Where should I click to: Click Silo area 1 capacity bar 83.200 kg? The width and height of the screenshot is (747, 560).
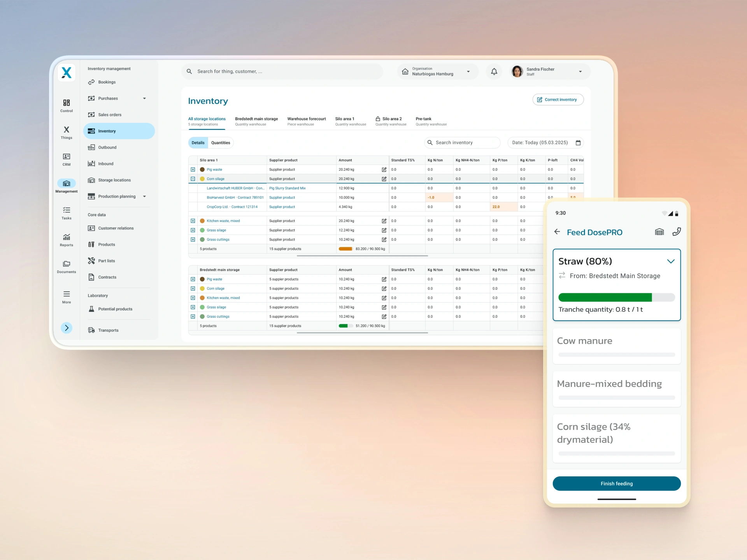(x=345, y=249)
